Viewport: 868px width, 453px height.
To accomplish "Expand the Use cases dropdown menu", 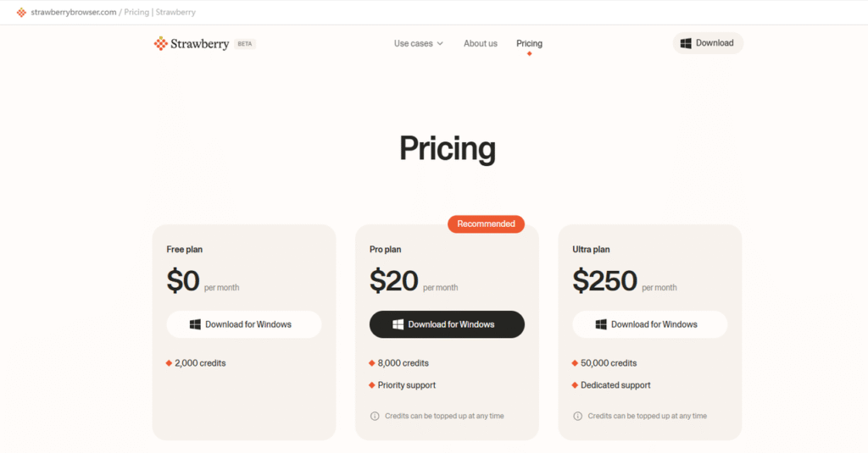I will coord(414,43).
